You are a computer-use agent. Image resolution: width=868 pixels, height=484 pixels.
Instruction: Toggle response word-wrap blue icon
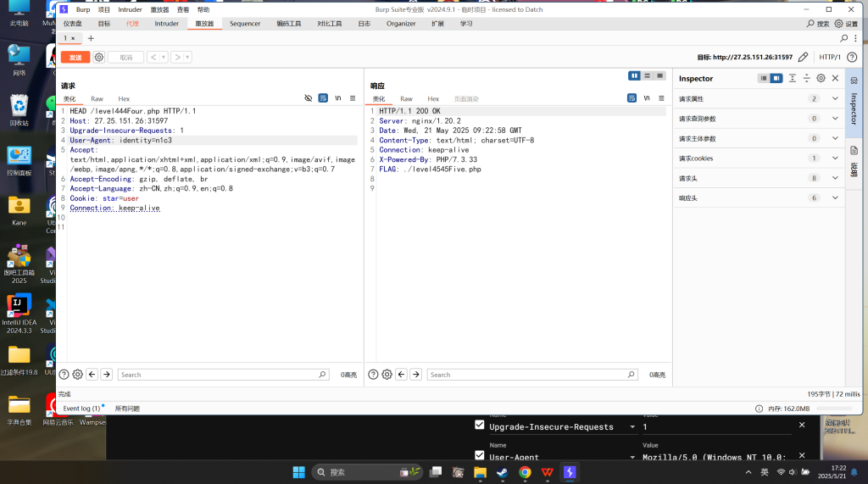click(632, 98)
